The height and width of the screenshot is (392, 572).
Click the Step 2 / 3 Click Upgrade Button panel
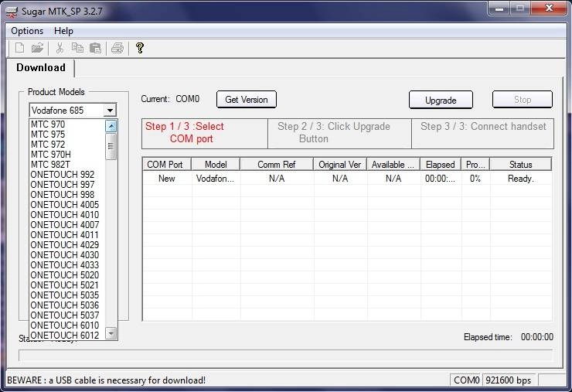click(x=339, y=133)
